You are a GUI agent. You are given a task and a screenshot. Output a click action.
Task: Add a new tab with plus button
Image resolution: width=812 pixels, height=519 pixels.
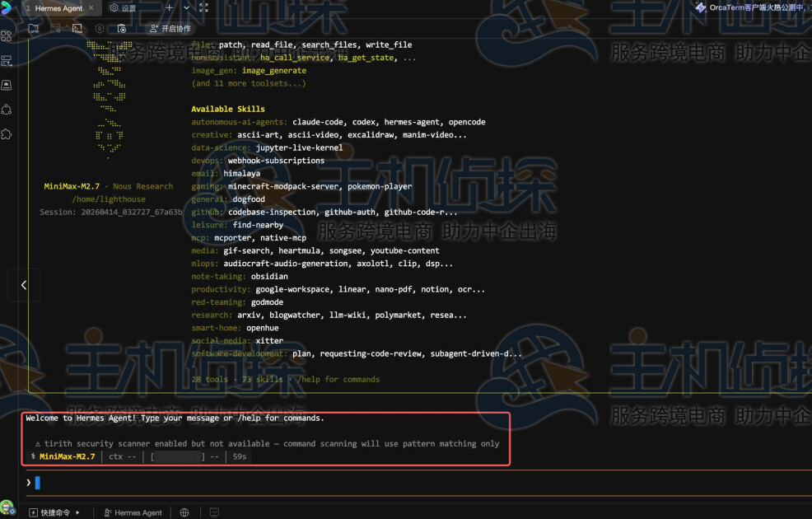[x=170, y=7]
